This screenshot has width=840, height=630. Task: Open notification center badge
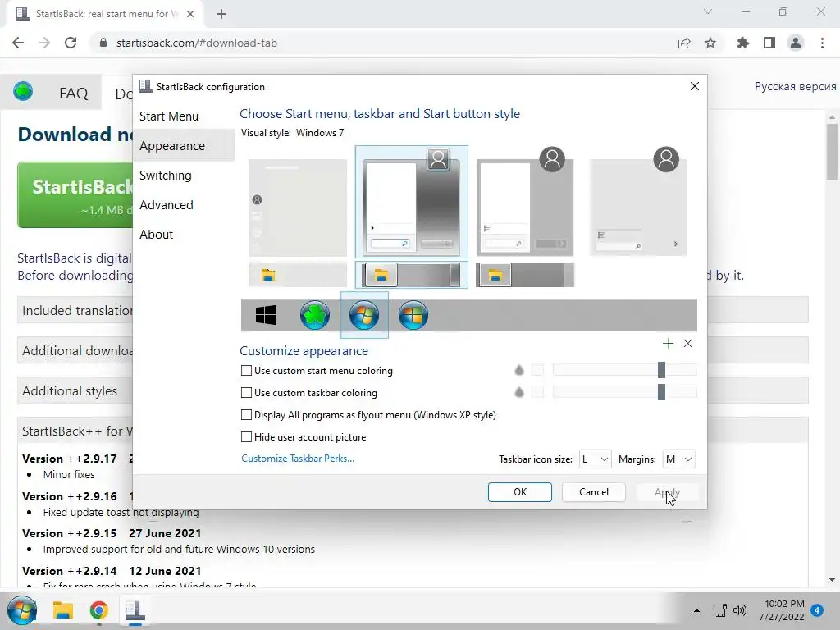817,610
